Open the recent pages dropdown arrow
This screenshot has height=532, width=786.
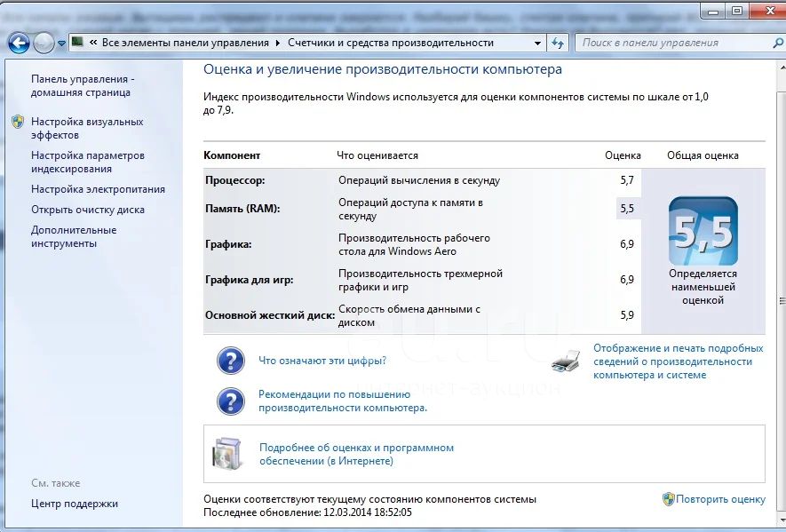[x=61, y=44]
